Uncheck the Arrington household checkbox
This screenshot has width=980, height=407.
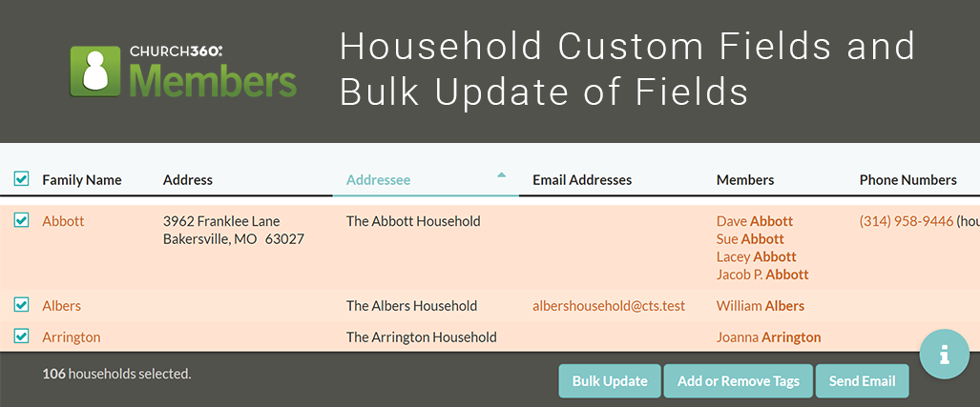[21, 336]
